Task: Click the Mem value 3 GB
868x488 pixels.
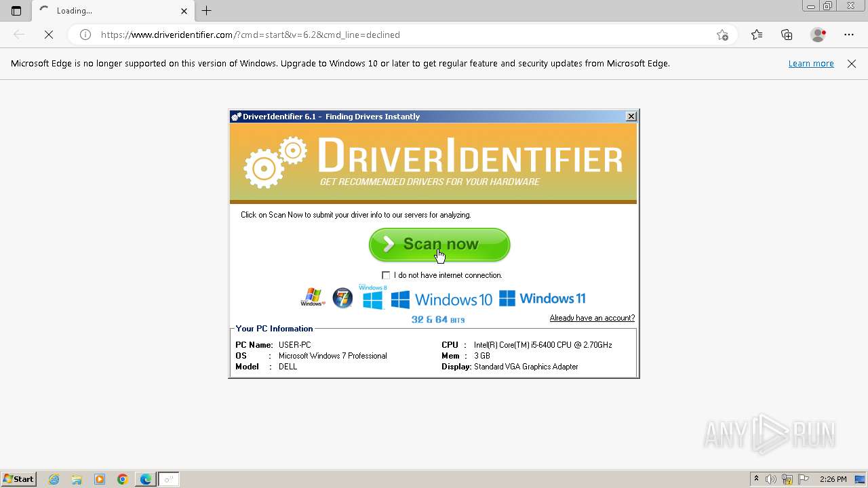Action: pyautogui.click(x=481, y=356)
